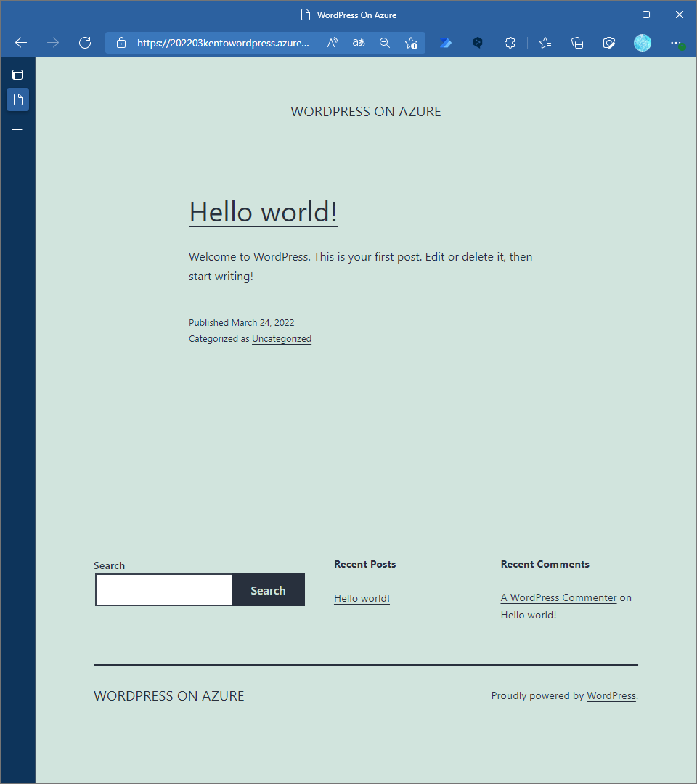
Task: Visit the Uncategorized category link
Action: tap(281, 338)
